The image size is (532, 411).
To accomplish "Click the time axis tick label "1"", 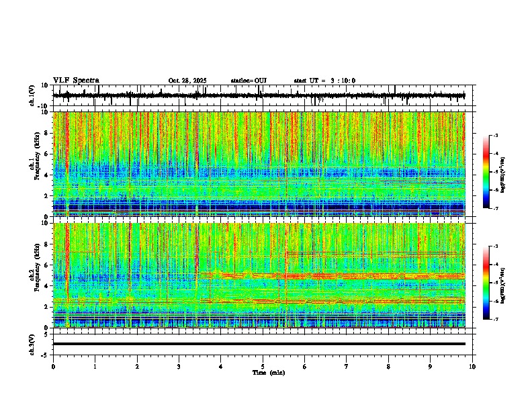I will coord(95,367).
